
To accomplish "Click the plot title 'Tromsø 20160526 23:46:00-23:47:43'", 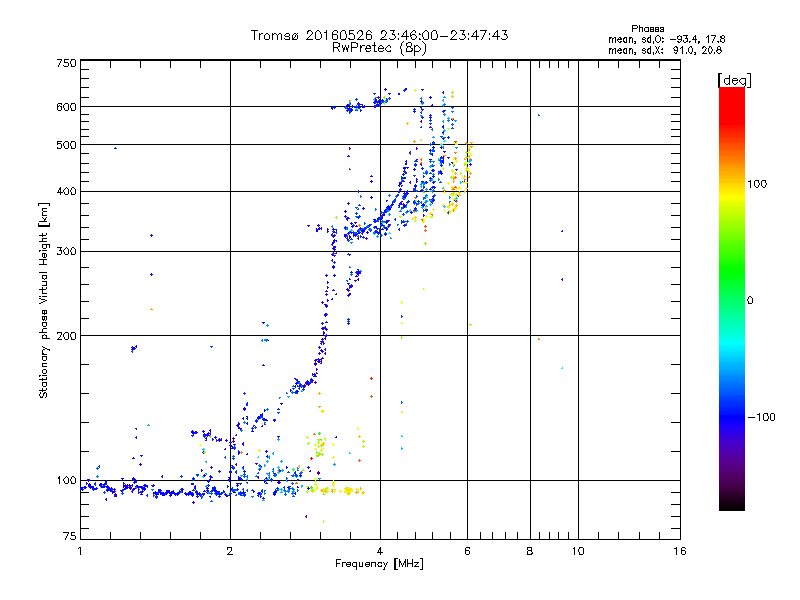I will click(380, 35).
